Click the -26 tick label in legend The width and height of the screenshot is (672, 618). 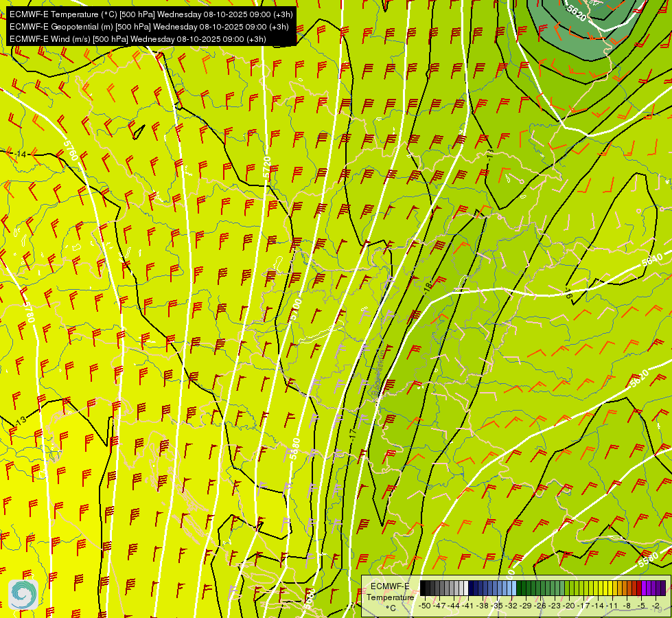[540, 606]
